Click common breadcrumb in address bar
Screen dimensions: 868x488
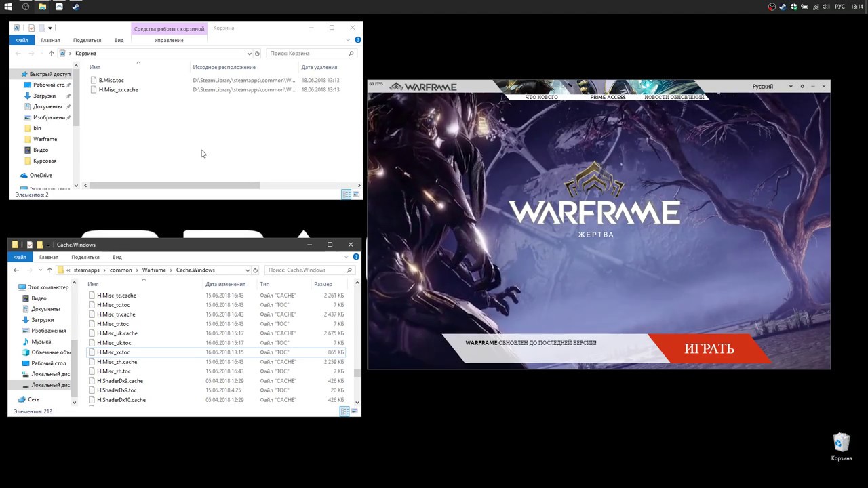click(121, 270)
